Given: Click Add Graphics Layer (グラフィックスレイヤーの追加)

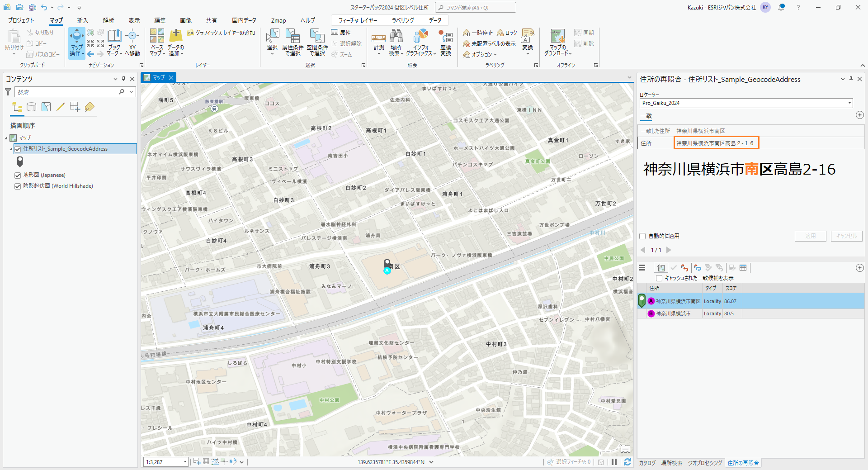Looking at the screenshot, I should pyautogui.click(x=221, y=33).
